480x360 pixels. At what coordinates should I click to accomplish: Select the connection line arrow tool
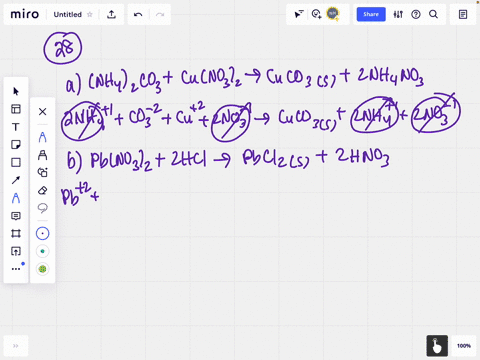[x=16, y=180]
